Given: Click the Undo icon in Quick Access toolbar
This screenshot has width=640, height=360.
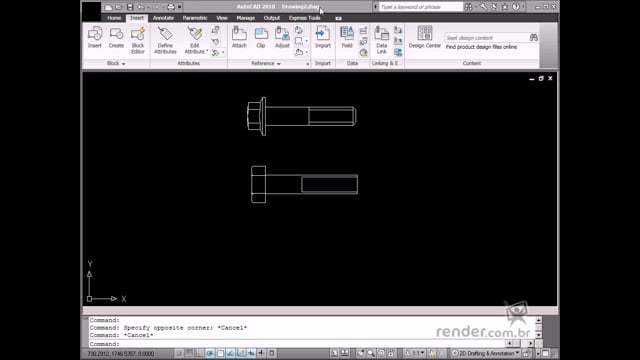Looking at the screenshot, I should coord(141,7).
